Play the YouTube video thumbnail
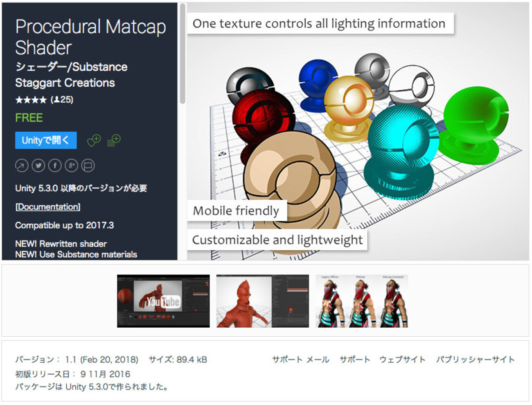The height and width of the screenshot is (405, 532). (163, 301)
